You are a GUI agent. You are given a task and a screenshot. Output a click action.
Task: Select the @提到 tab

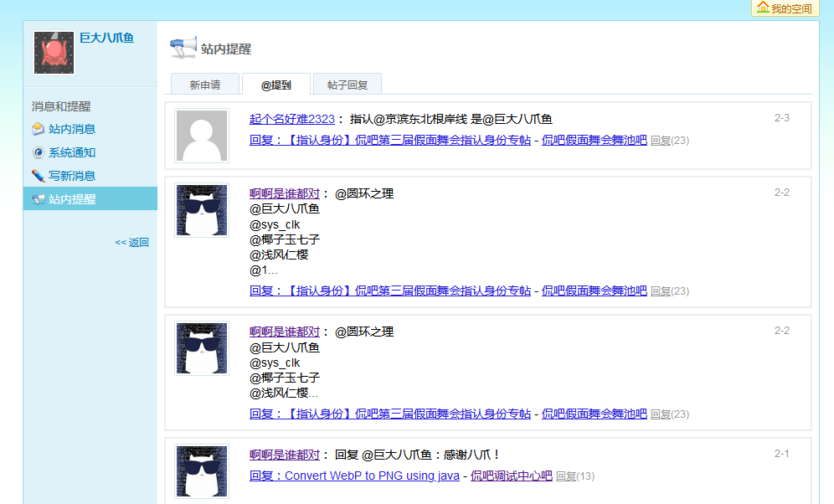click(x=276, y=85)
